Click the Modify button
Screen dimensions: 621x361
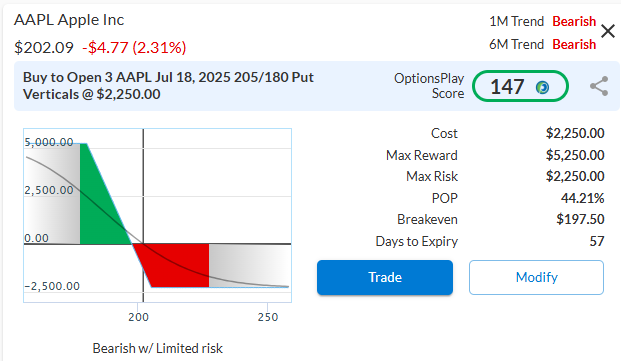pyautogui.click(x=536, y=277)
